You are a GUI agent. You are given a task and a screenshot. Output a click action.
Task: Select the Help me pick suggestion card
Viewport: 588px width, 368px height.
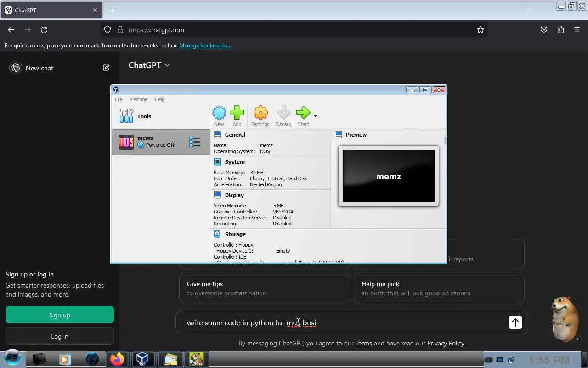coord(439,288)
